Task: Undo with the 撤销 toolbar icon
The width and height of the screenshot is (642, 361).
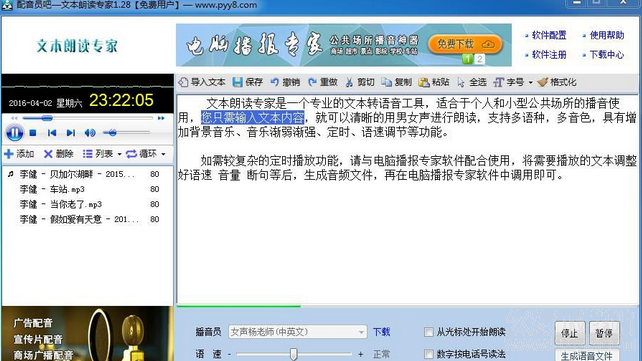Action: [x=285, y=82]
